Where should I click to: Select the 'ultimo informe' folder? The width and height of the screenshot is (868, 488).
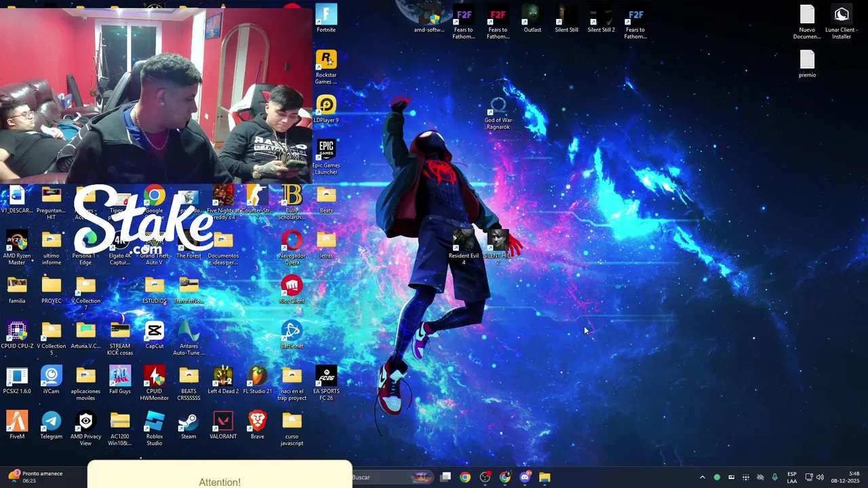[52, 248]
